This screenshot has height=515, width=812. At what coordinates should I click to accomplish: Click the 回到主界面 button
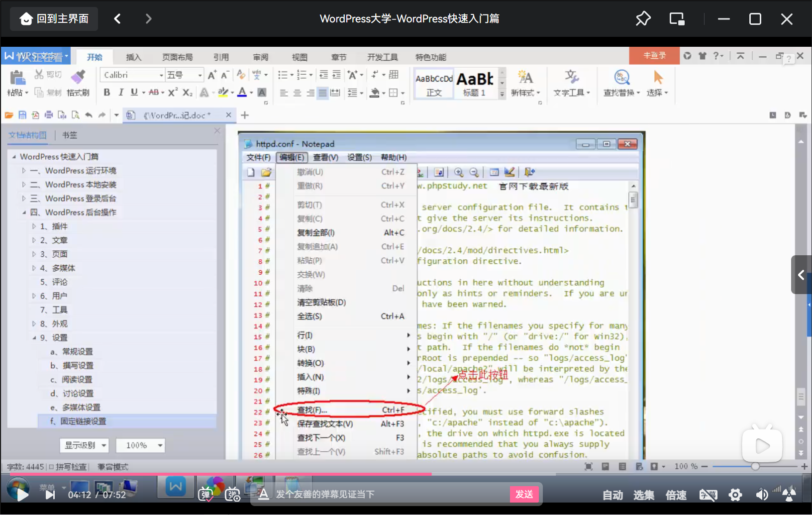[x=54, y=19]
